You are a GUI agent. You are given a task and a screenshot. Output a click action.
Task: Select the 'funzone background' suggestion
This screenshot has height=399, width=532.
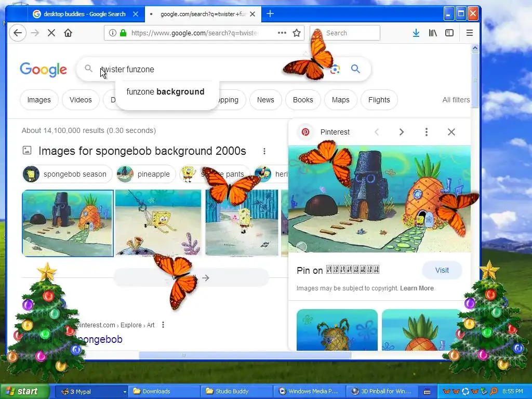(x=166, y=91)
